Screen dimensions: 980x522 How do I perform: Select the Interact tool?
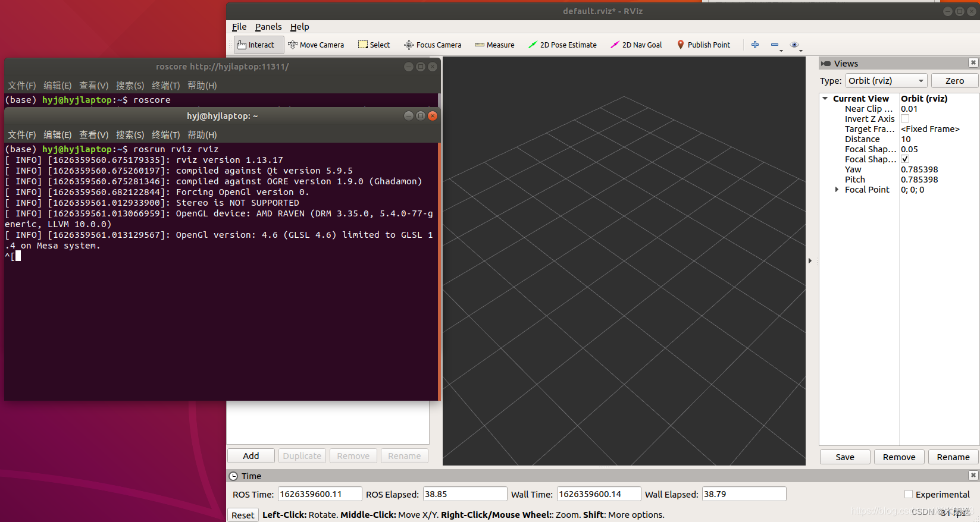[257, 45]
